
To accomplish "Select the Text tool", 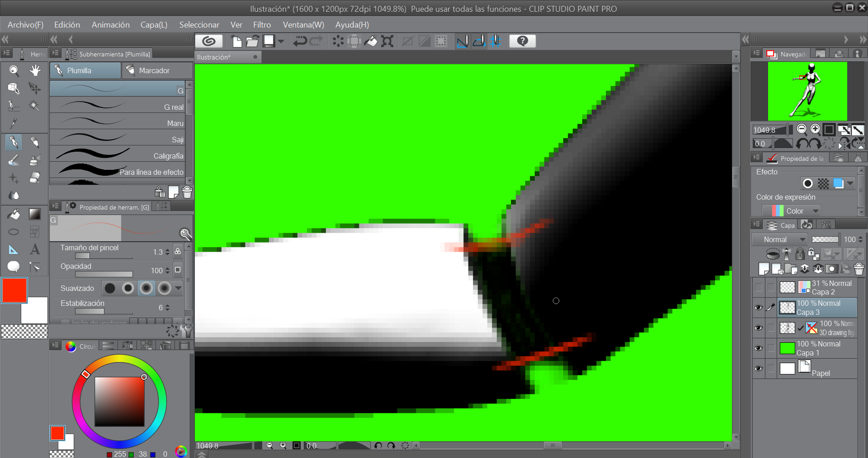I will (x=35, y=249).
